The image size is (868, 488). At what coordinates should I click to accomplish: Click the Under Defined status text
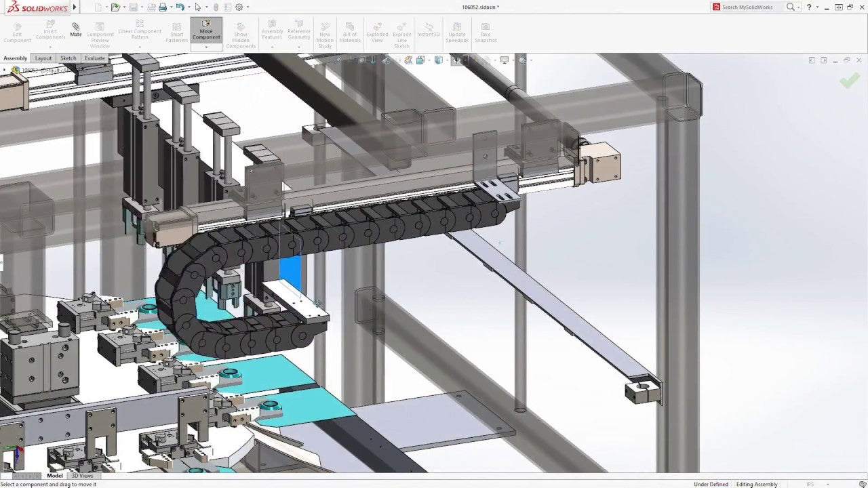coord(711,485)
